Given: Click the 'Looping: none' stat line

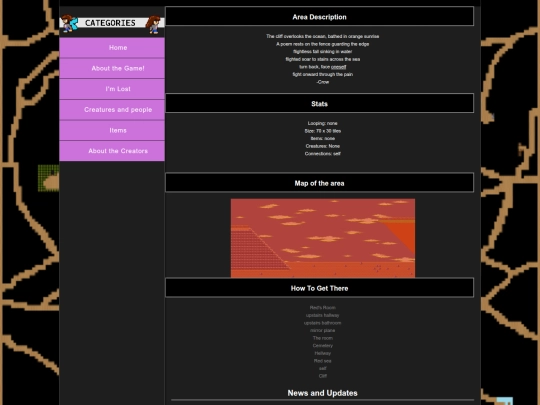Looking at the screenshot, I should 323,123.
